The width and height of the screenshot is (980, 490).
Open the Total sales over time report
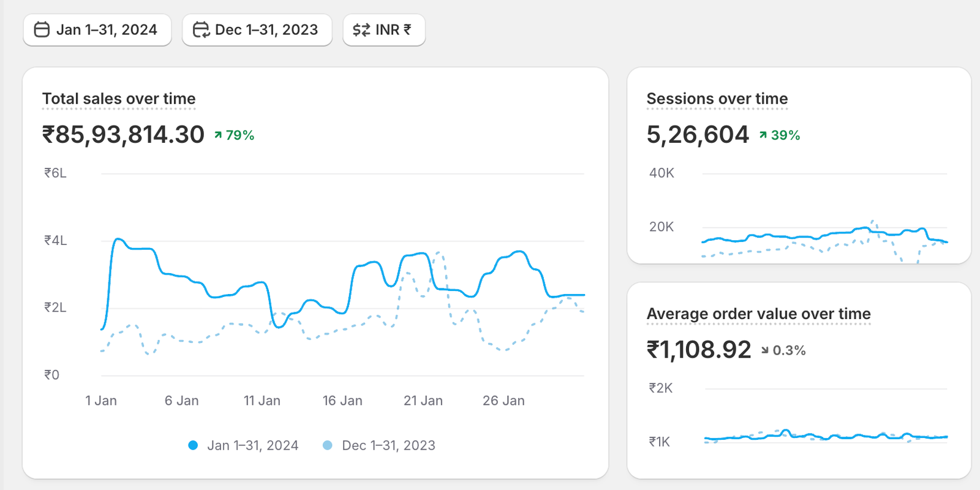(x=119, y=99)
